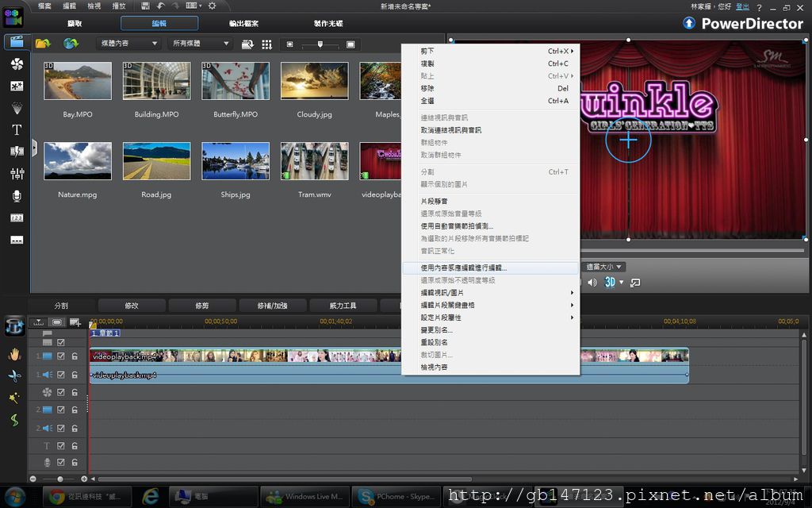812x508 pixels.
Task: Toggle video track 1 enable checkbox
Action: [60, 356]
